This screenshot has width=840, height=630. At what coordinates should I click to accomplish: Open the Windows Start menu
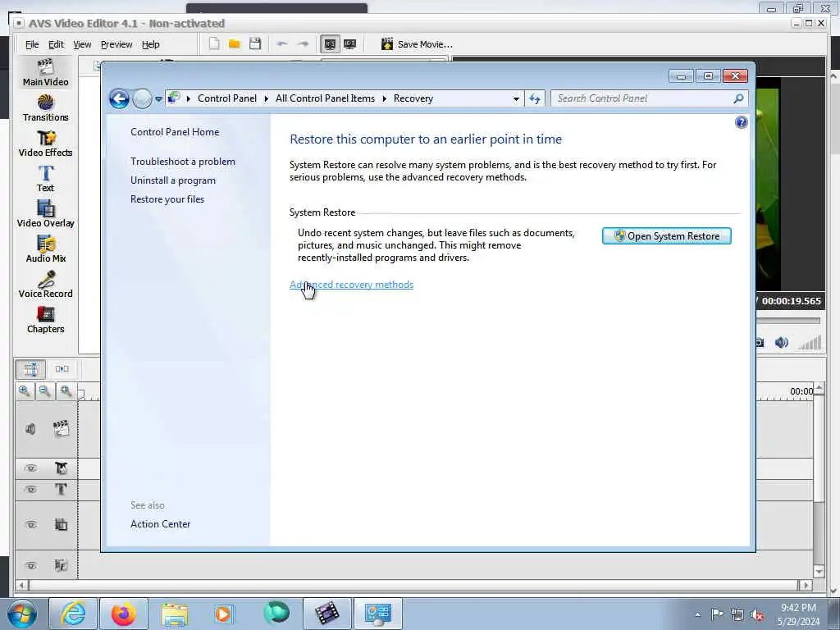click(x=21, y=614)
